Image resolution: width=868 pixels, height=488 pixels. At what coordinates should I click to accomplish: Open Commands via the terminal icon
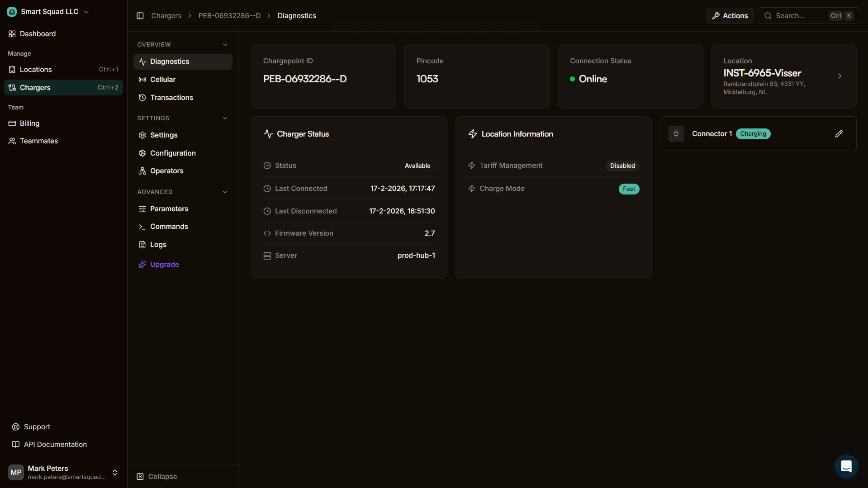pyautogui.click(x=142, y=226)
